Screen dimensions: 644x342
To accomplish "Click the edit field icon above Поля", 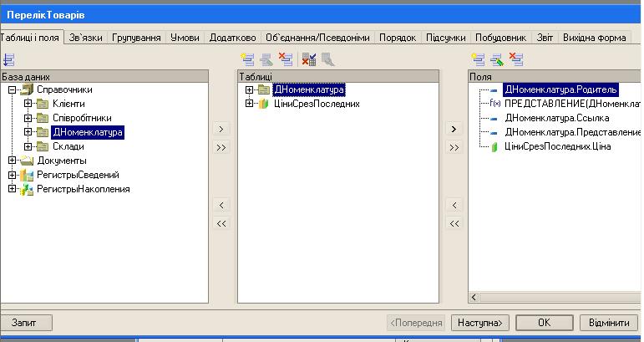I will coord(497,60).
